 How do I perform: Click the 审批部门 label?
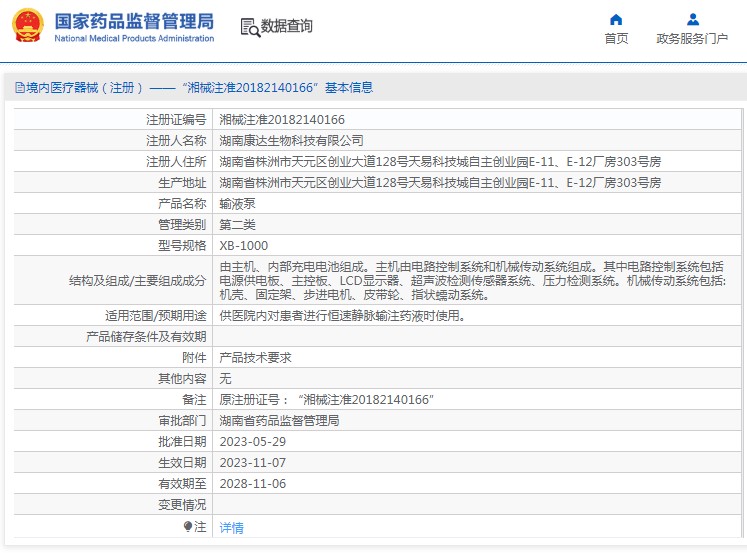(x=182, y=421)
